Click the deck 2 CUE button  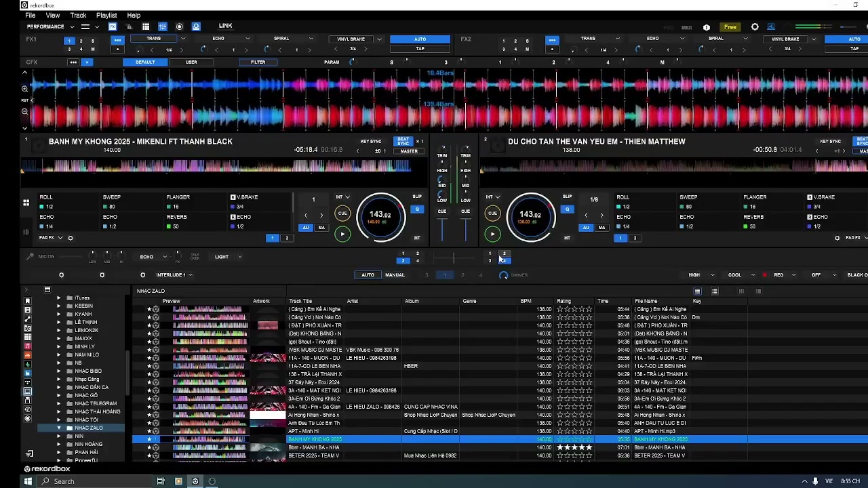(492, 213)
